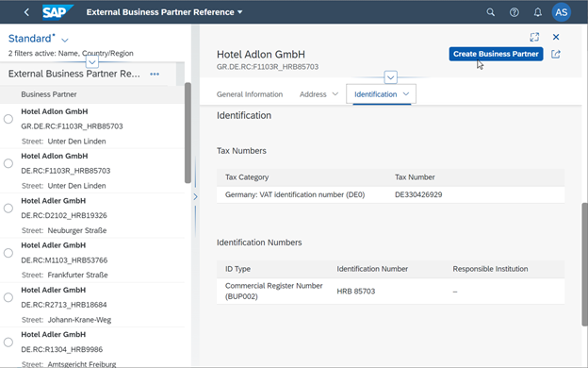Select radio for DE.RC:M1103_HRB53766
Screen dimensions: 588x368
pyautogui.click(x=8, y=253)
